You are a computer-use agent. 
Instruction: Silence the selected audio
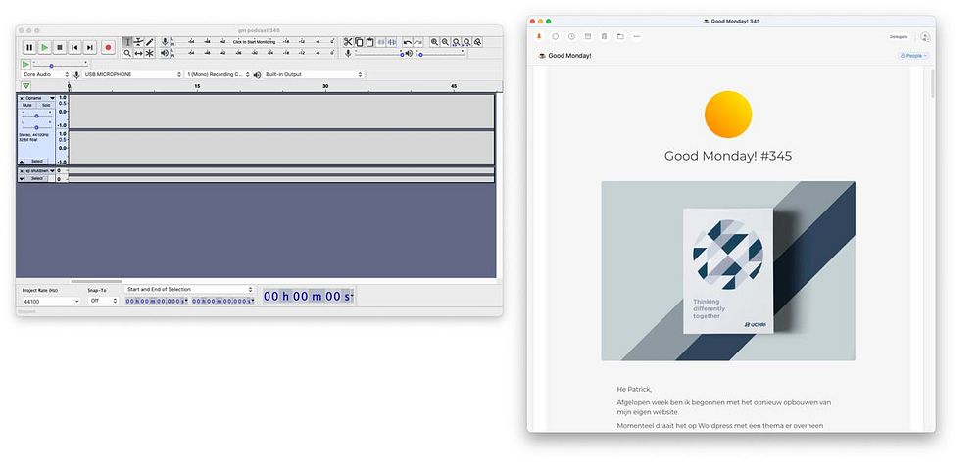pyautogui.click(x=392, y=42)
